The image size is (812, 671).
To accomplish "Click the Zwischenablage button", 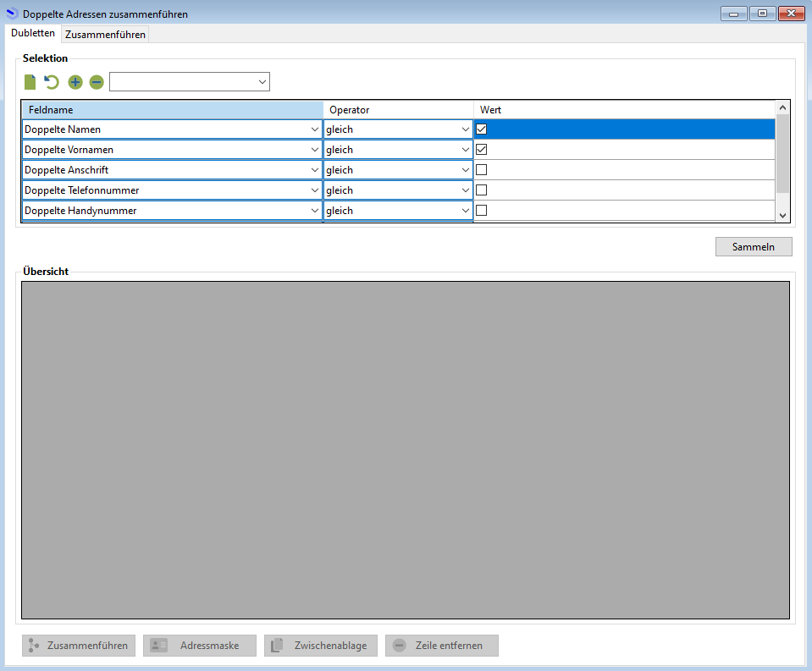I will (321, 646).
